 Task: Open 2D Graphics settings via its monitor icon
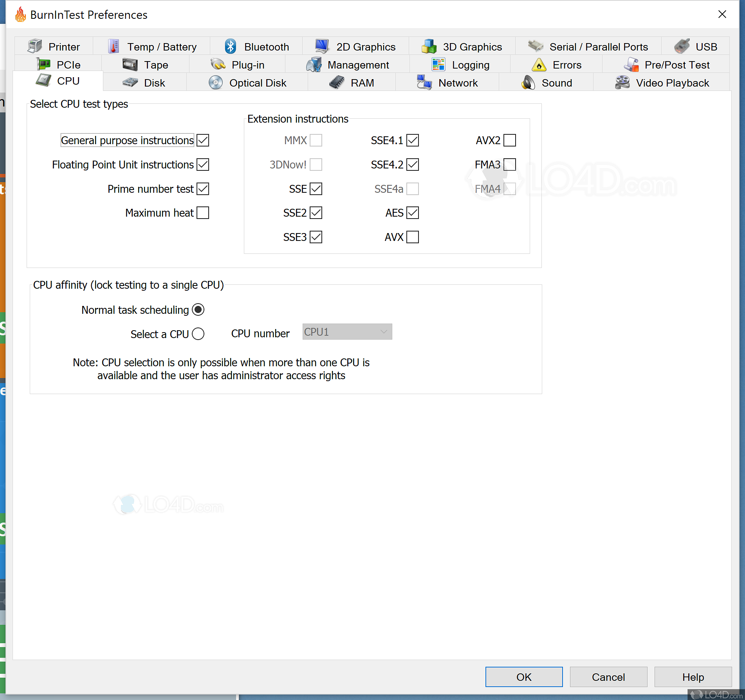(x=321, y=45)
